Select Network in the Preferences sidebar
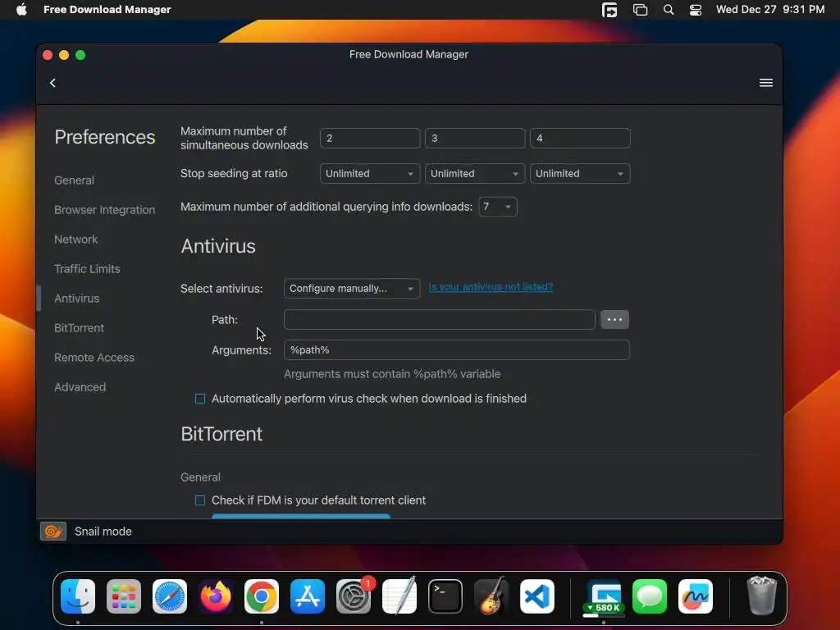840x630 pixels. pyautogui.click(x=75, y=240)
